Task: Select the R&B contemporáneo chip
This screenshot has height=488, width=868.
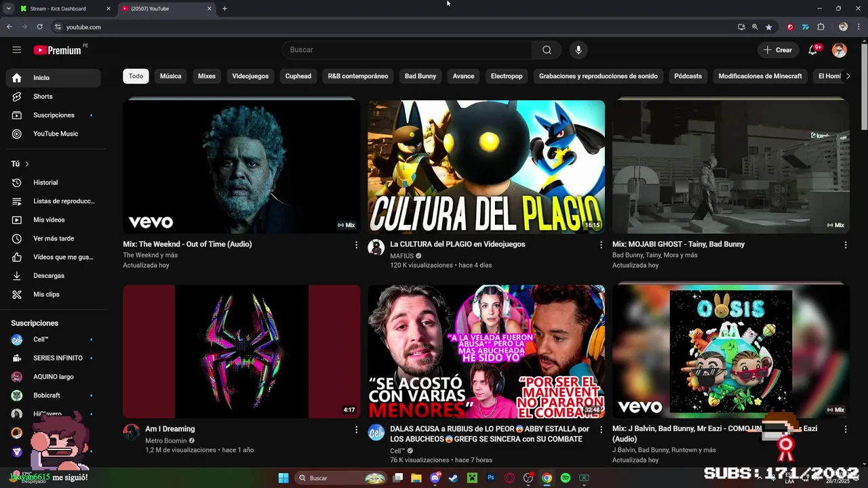Action: coord(358,76)
